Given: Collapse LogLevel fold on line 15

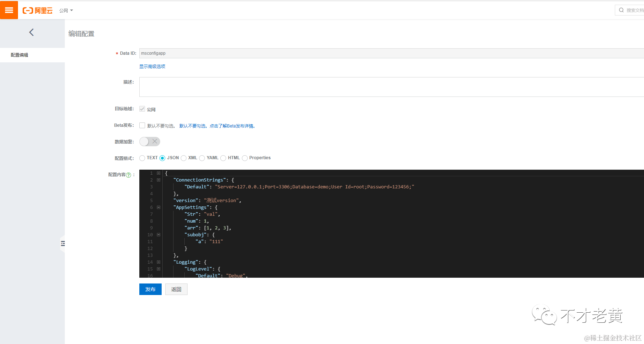Looking at the screenshot, I should pyautogui.click(x=158, y=269).
